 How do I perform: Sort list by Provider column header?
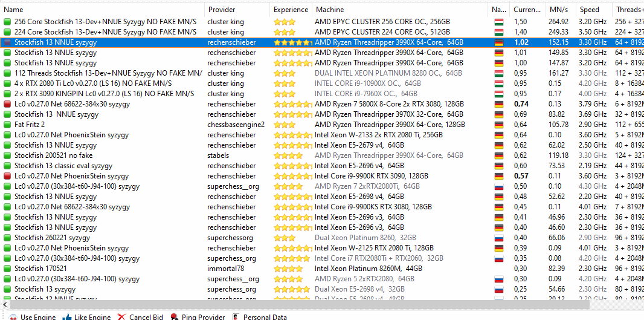pyautogui.click(x=237, y=10)
